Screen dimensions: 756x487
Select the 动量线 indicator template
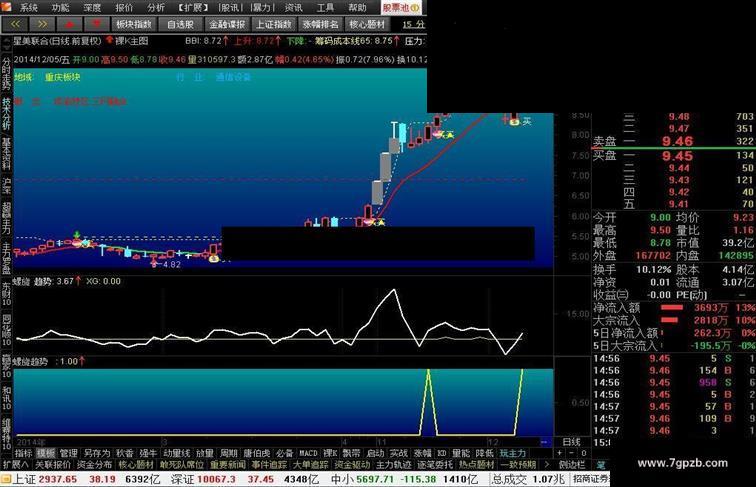(176, 453)
